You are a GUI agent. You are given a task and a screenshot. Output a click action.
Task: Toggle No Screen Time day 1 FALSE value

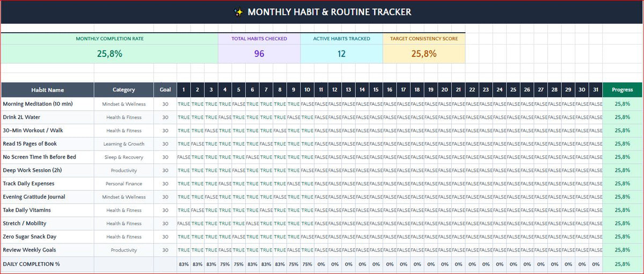click(x=184, y=157)
